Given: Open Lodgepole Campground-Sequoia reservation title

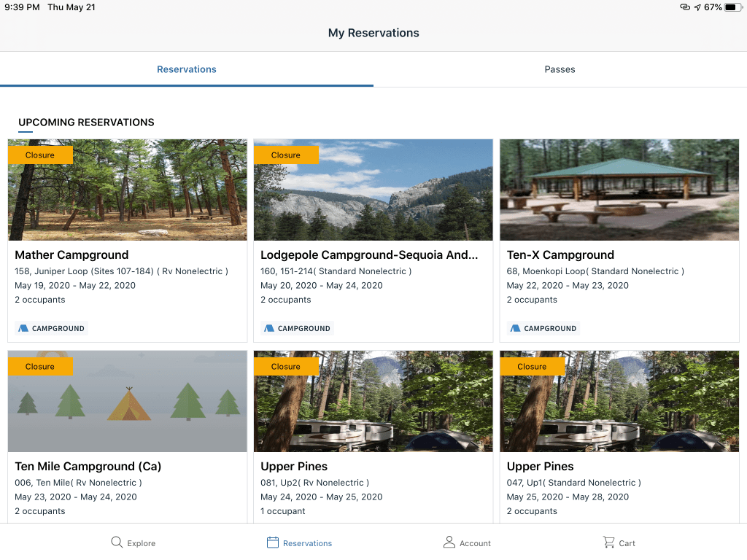Looking at the screenshot, I should [369, 255].
